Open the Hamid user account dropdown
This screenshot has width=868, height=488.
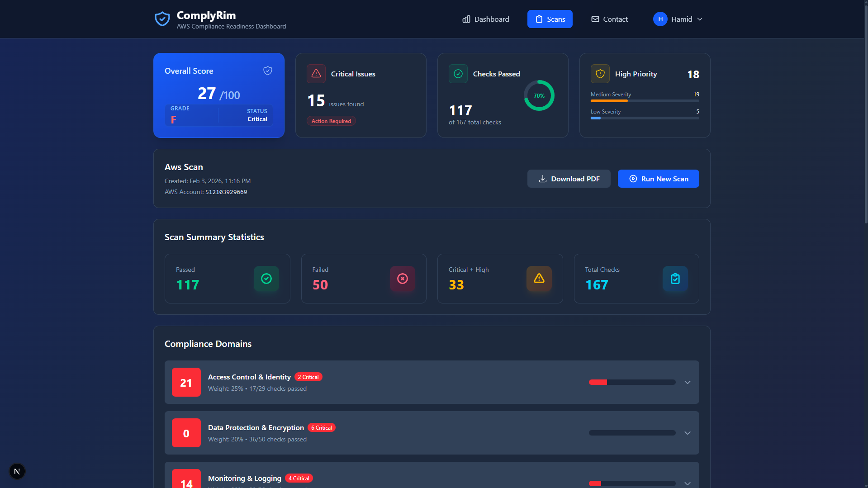click(678, 19)
